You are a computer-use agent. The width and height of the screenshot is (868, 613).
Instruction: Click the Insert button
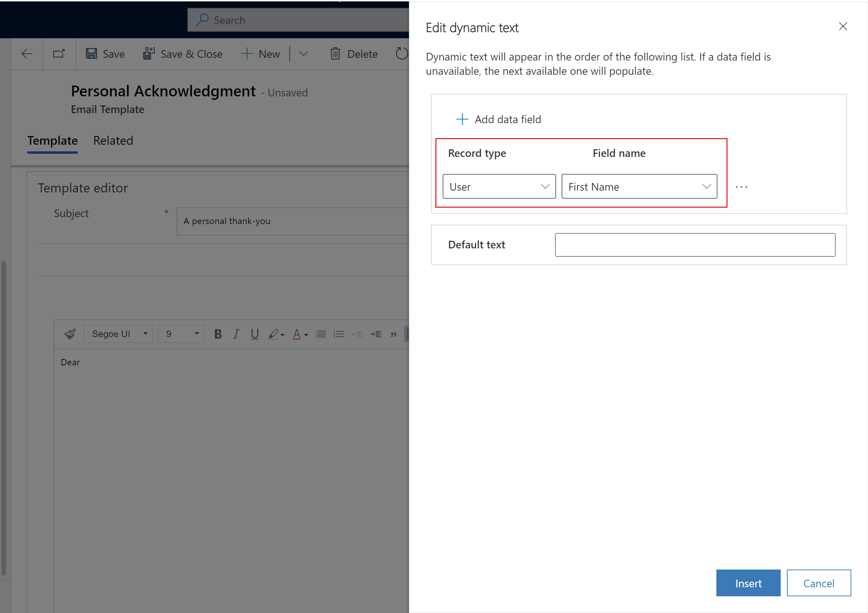click(749, 583)
